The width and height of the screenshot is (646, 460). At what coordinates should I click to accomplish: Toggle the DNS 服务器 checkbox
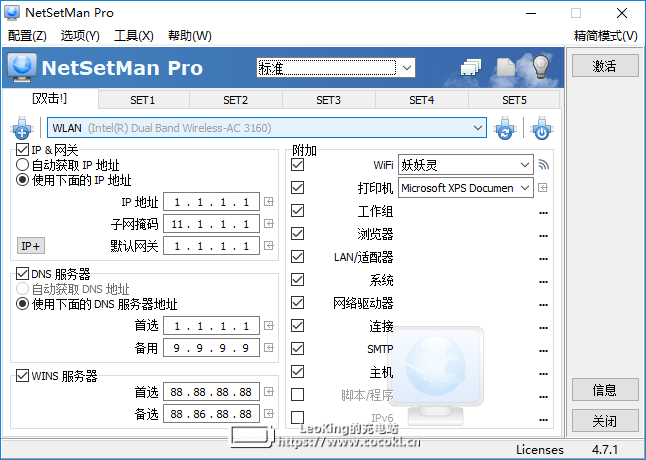pos(22,273)
